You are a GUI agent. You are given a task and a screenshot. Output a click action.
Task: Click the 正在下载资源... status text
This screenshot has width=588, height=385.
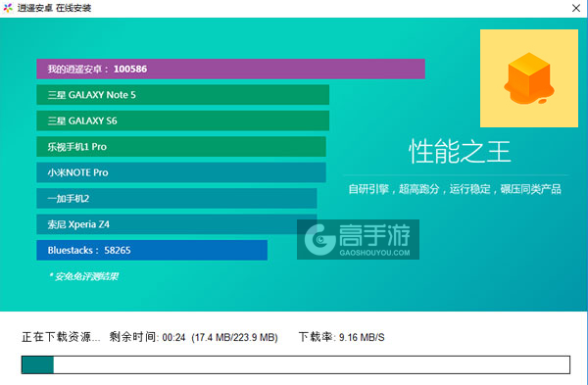(x=61, y=337)
